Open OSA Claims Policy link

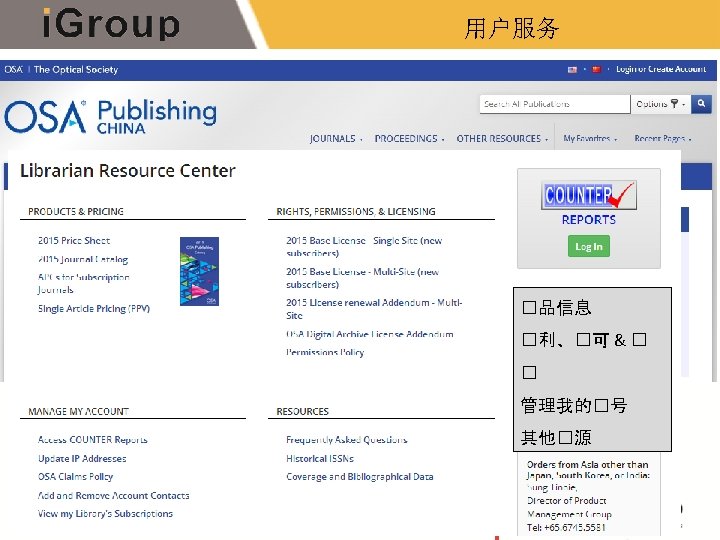pos(76,477)
